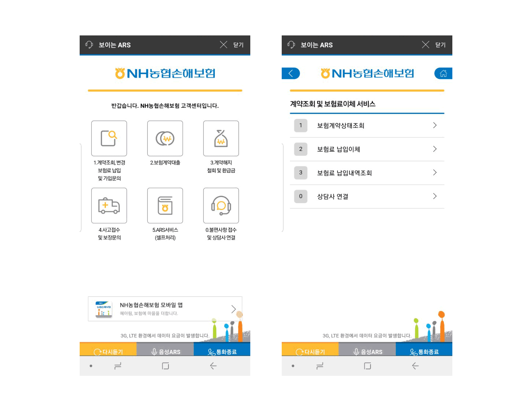
Task: Tap Android back key on right screen
Action: pos(415,366)
